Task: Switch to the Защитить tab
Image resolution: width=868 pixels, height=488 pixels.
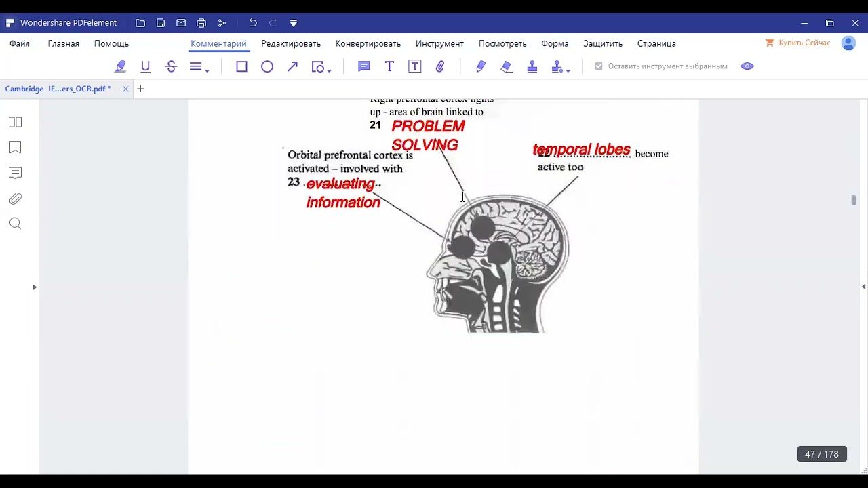Action: click(x=603, y=43)
